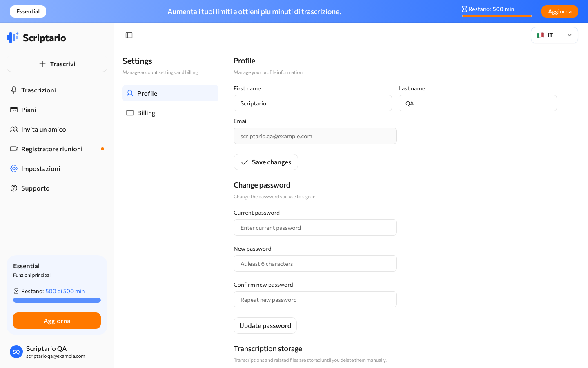The image size is (588, 368).
Task: Click the 'Change password' heading
Action: [262, 185]
